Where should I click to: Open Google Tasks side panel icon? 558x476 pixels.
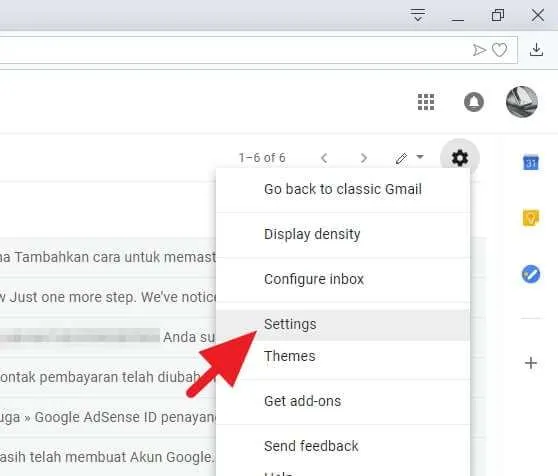[x=531, y=274]
